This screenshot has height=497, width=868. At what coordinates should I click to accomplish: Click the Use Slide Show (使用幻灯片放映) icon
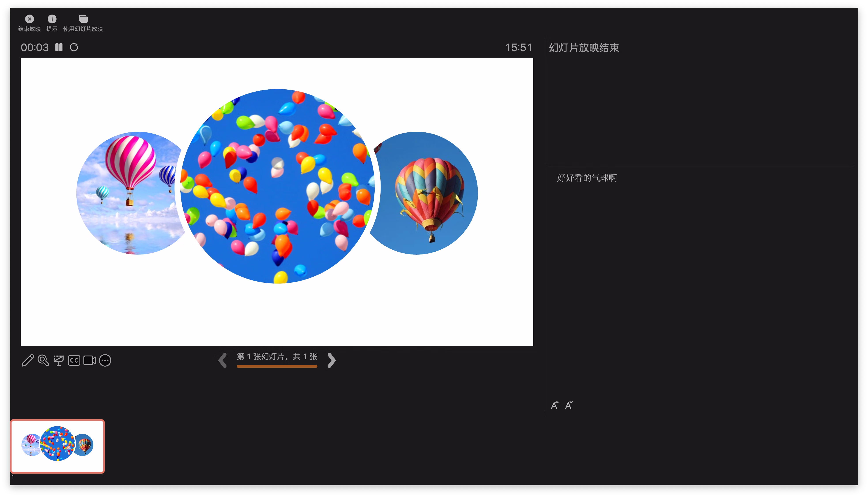[x=83, y=19]
